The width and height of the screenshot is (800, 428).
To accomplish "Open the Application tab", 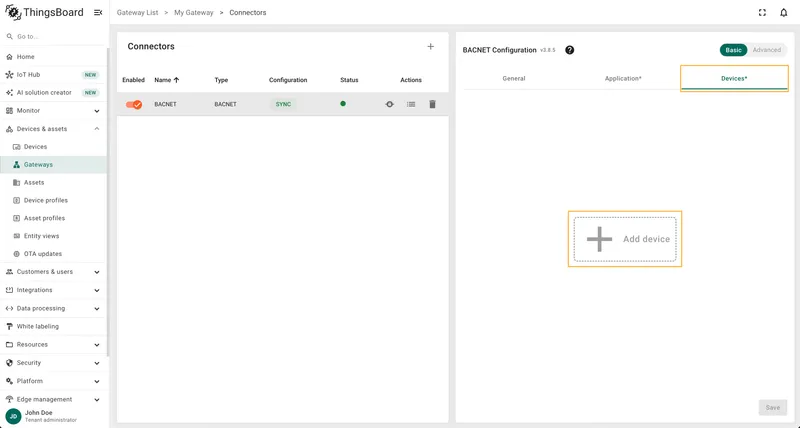I will (623, 79).
